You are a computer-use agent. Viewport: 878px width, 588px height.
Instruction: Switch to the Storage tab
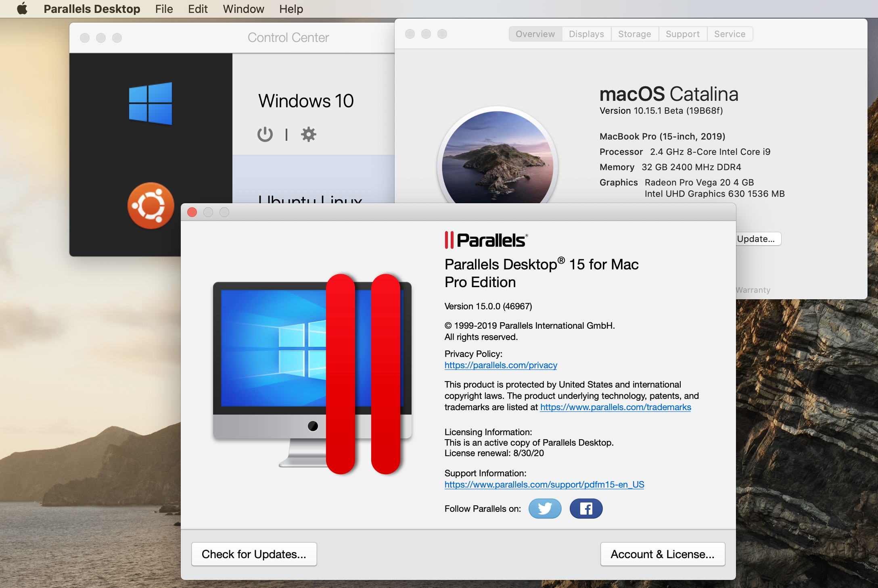click(634, 34)
